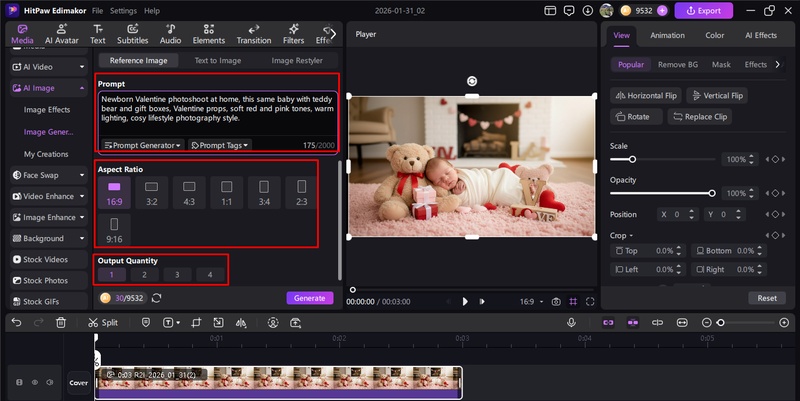This screenshot has height=401, width=800.
Task: Open the Transition tab
Action: pyautogui.click(x=254, y=34)
